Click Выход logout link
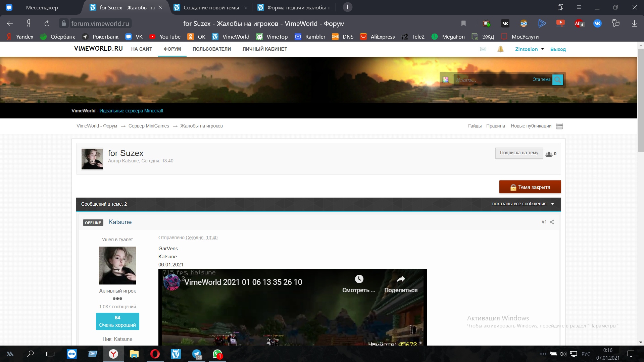644x362 pixels. point(558,49)
